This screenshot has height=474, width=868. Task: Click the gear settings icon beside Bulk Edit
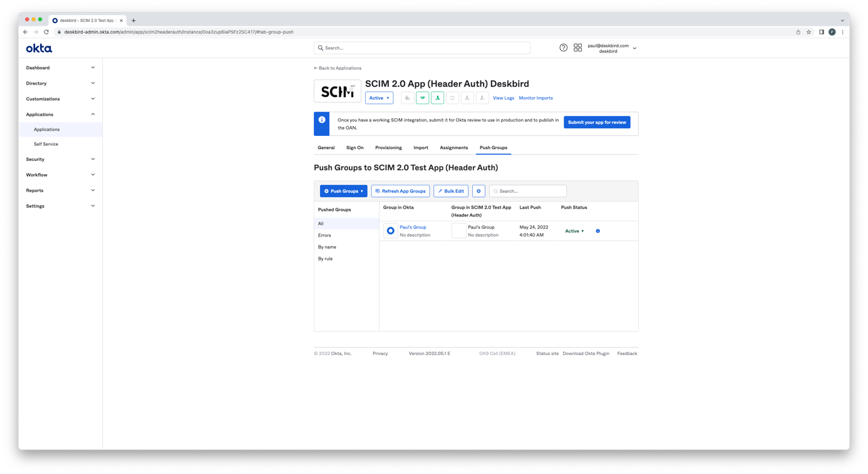pyautogui.click(x=478, y=191)
